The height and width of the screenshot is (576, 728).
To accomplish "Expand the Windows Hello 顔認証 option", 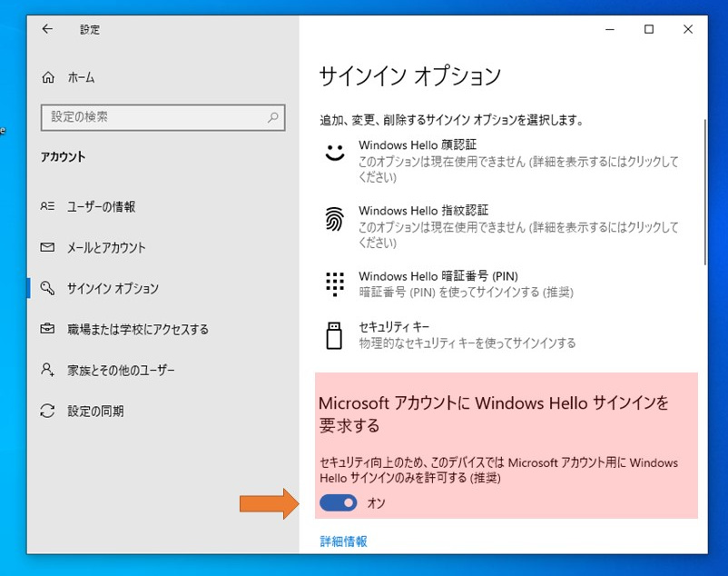I will pyautogui.click(x=417, y=145).
